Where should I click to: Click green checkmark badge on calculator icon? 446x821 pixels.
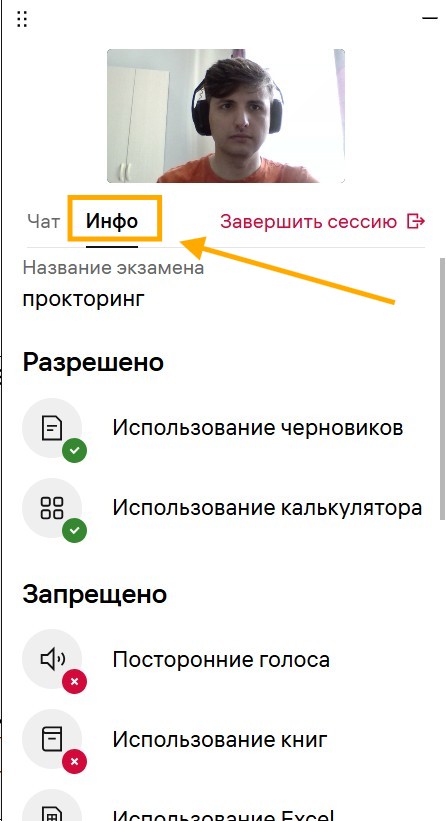[74, 530]
